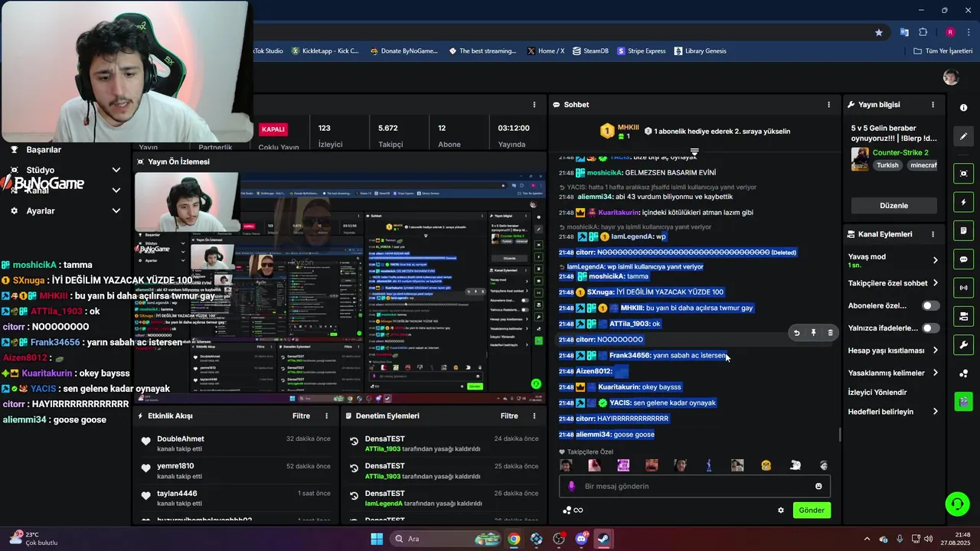Open Library Genesis bookmark
Image resolution: width=980 pixels, height=551 pixels.
coord(700,51)
